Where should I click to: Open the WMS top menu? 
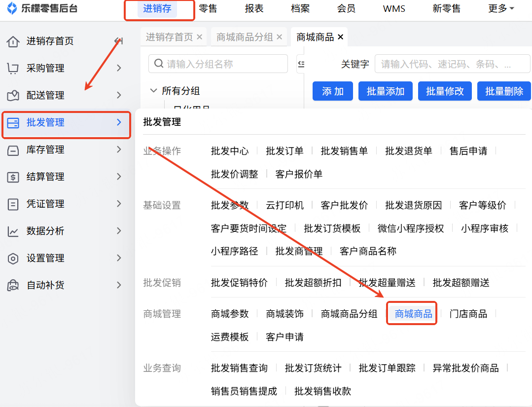(394, 8)
